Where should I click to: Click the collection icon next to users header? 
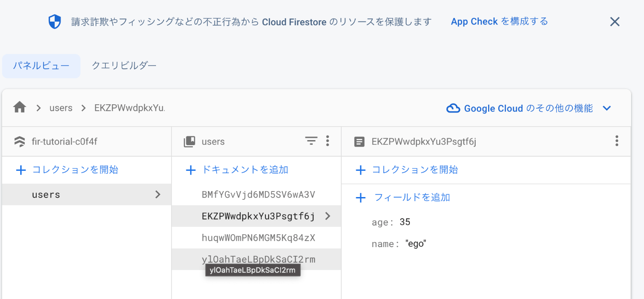[x=190, y=141]
